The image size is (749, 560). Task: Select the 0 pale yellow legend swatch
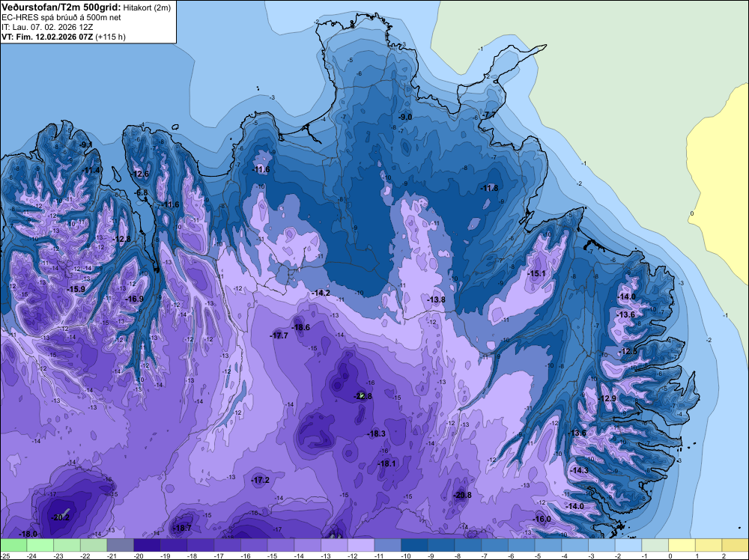pyautogui.click(x=682, y=545)
